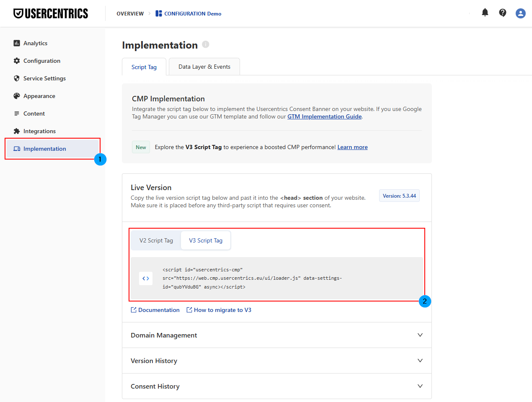Open the user account avatar
This screenshot has width=532, height=402.
click(x=521, y=13)
